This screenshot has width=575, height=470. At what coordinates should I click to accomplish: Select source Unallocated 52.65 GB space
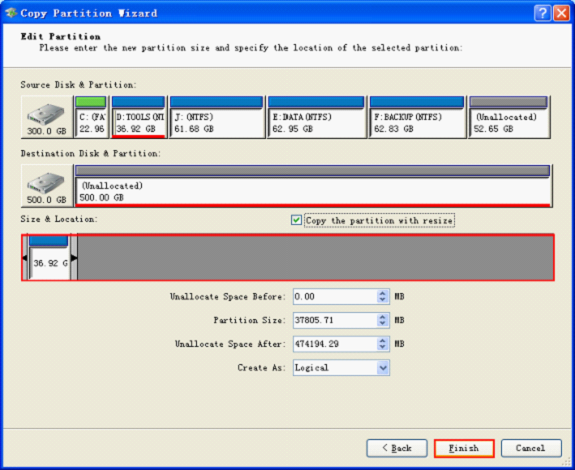tap(509, 117)
